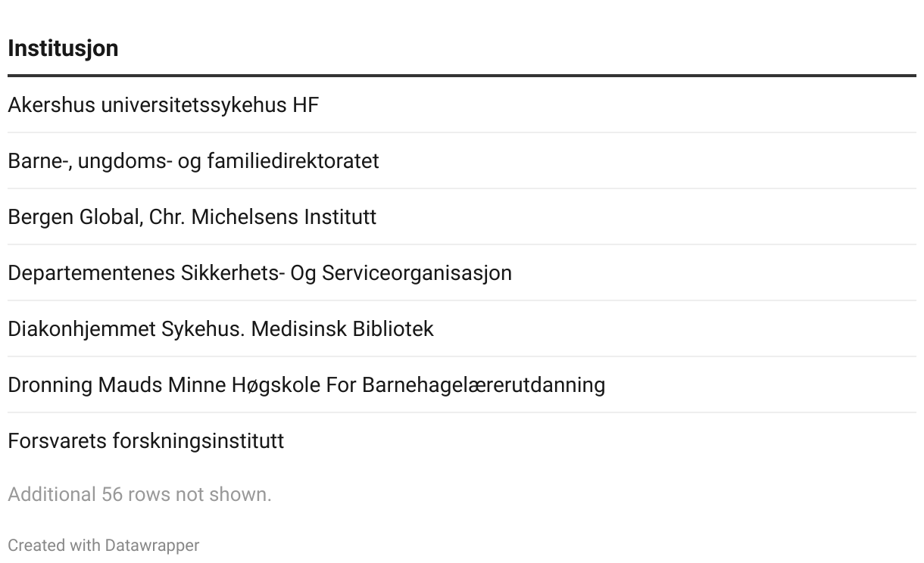The height and width of the screenshot is (563, 924).
Task: Click the "Medisinsk Bibliotek" text
Action: [x=342, y=329]
